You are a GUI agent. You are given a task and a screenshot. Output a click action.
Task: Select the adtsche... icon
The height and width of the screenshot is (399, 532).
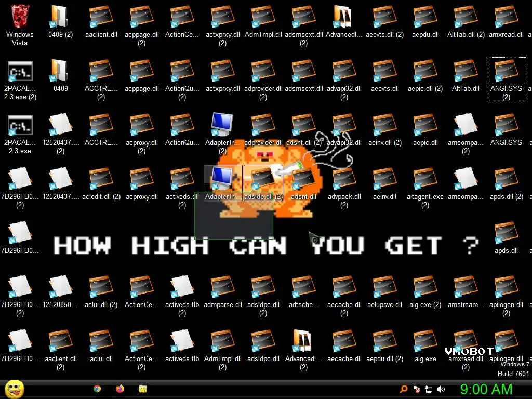pyautogui.click(x=303, y=287)
